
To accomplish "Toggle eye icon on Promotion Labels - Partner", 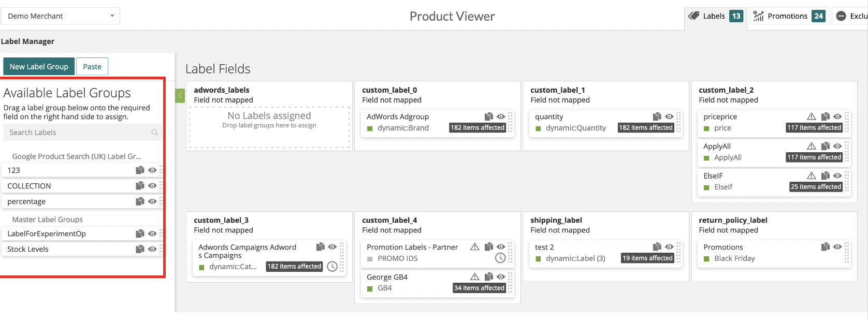I will coord(501,246).
